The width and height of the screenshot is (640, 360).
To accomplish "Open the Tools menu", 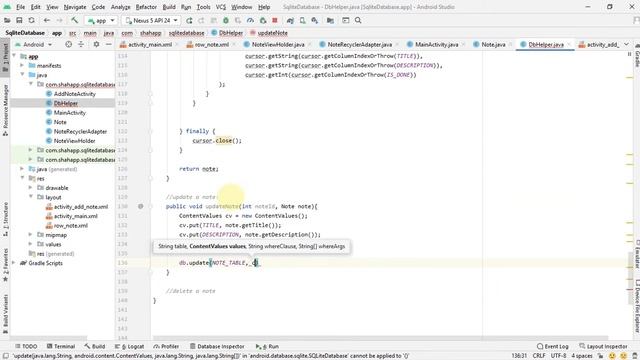I will point(203,7).
